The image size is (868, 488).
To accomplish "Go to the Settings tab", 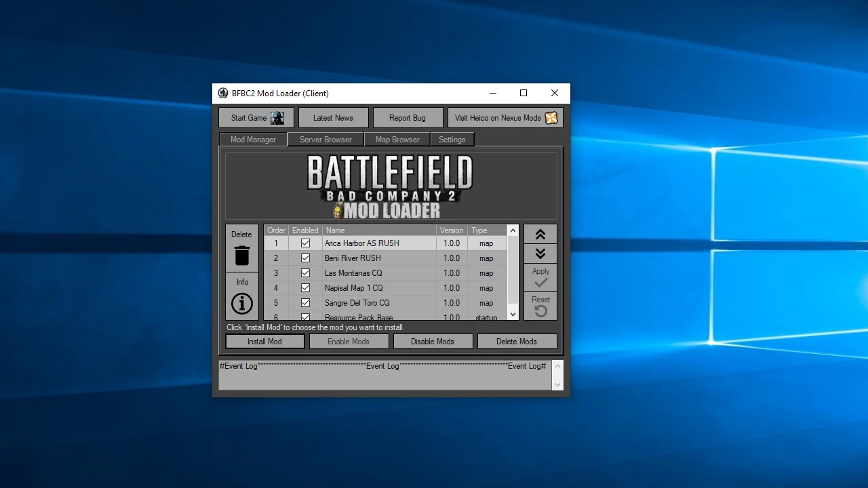I will 452,140.
